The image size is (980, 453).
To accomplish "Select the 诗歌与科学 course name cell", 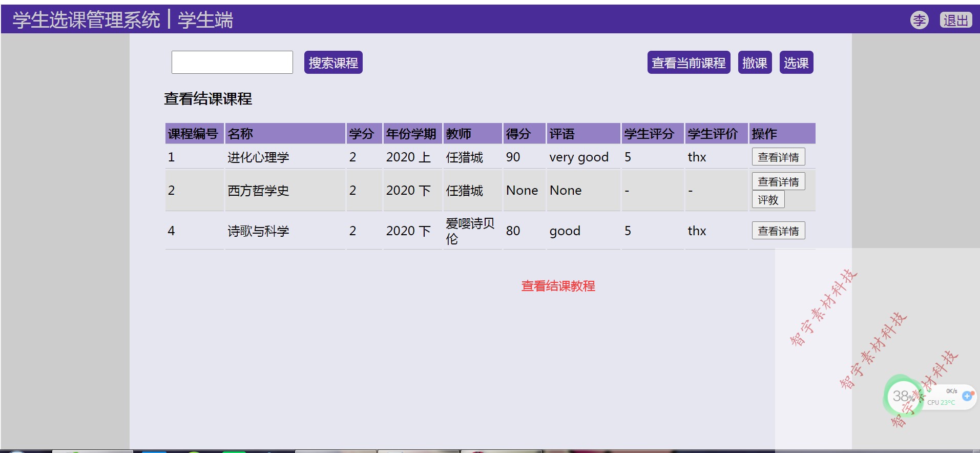I will coord(285,231).
